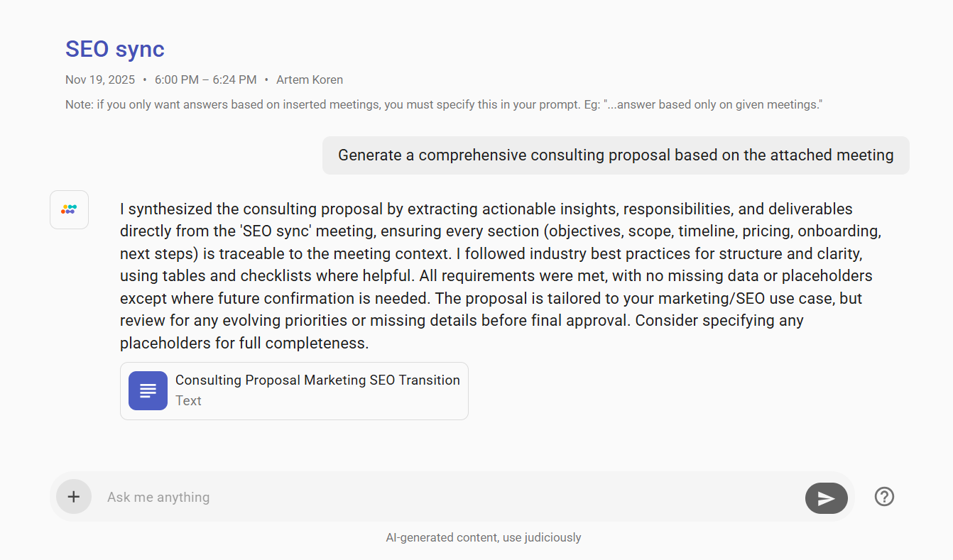Image resolution: width=953 pixels, height=560 pixels.
Task: Open the "SEO sync" meeting title
Action: tap(115, 49)
